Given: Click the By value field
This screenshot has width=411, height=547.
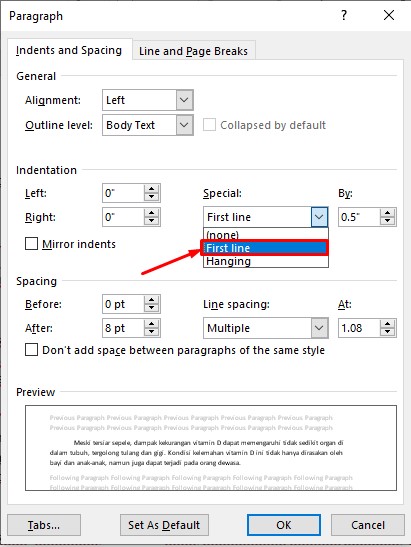Looking at the screenshot, I should 359,217.
